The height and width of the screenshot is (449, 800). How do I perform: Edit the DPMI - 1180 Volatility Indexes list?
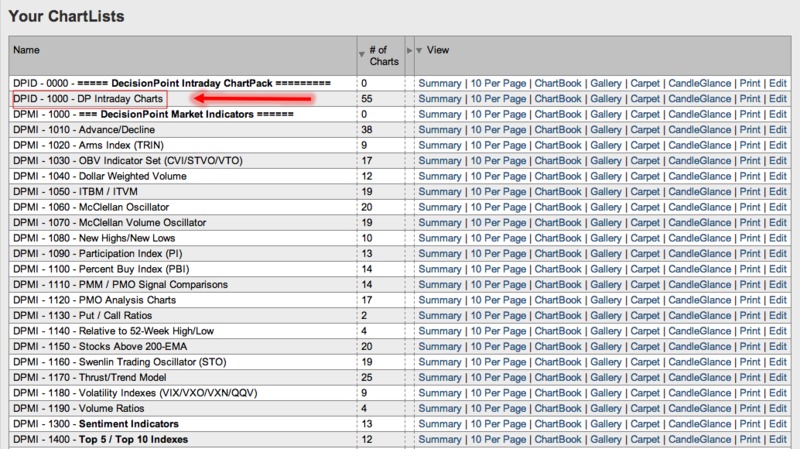pos(778,393)
